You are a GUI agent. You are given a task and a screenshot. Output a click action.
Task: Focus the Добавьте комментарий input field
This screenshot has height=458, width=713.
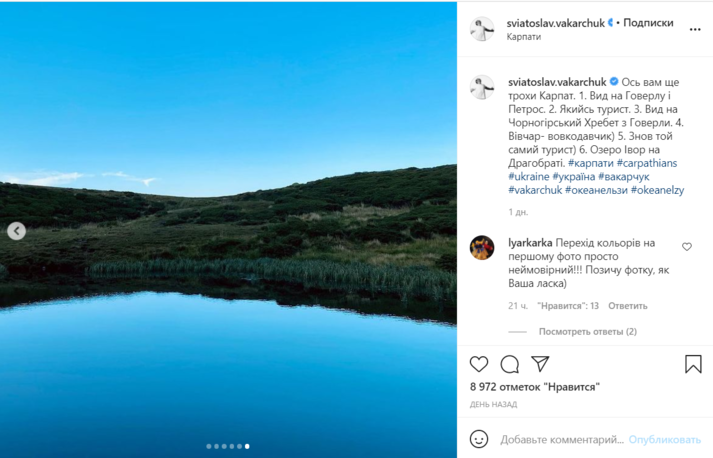tap(561, 439)
